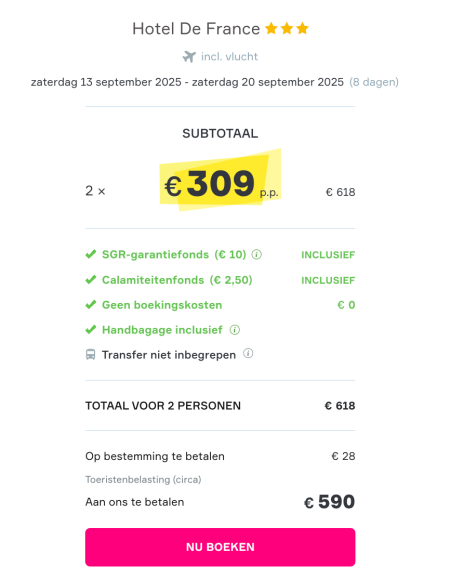Image resolution: width=450 pixels, height=580 pixels.
Task: Click the yellow €309 p.p. price badge
Action: 220,182
